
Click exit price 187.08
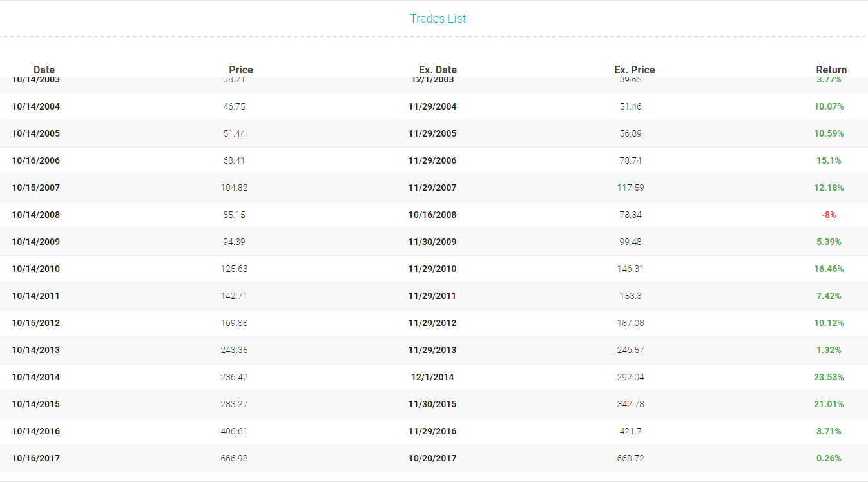point(630,323)
